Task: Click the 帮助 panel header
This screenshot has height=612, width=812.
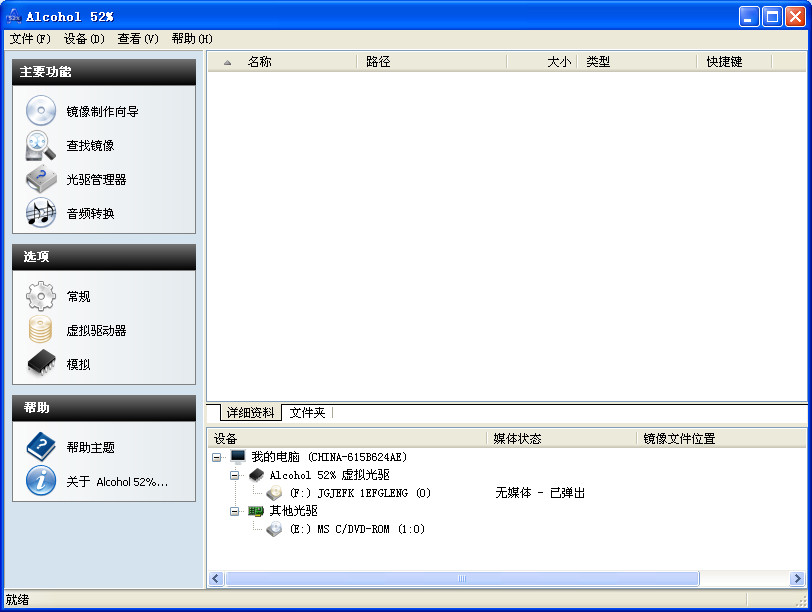Action: pos(104,408)
